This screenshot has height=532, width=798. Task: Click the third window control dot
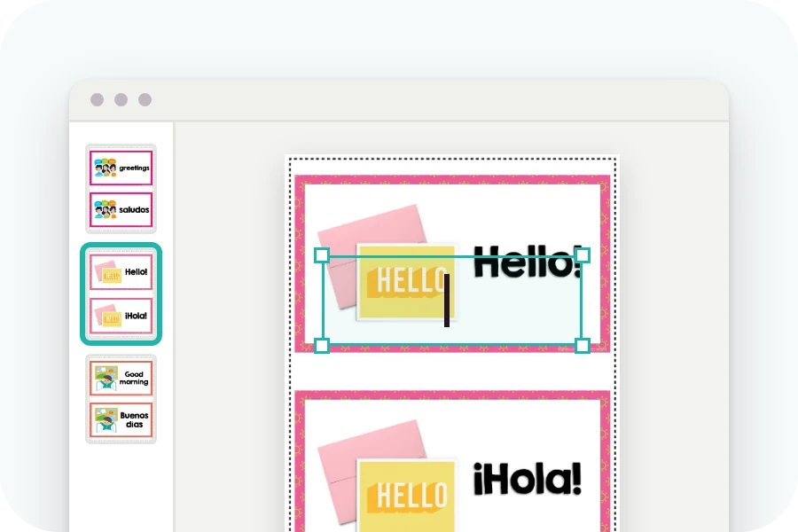pyautogui.click(x=145, y=100)
